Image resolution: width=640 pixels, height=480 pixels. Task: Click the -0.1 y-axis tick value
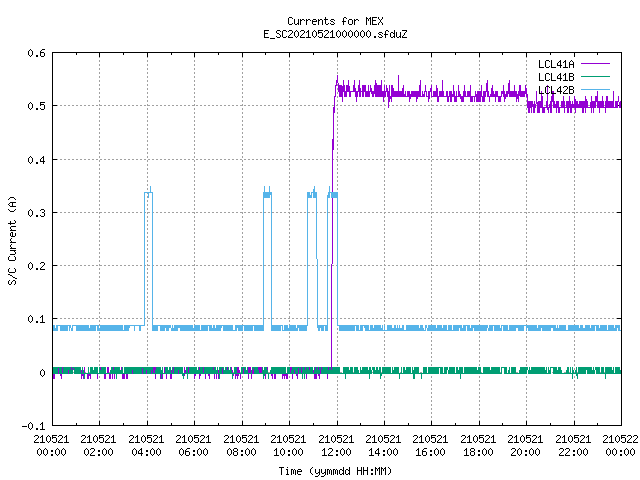33,426
